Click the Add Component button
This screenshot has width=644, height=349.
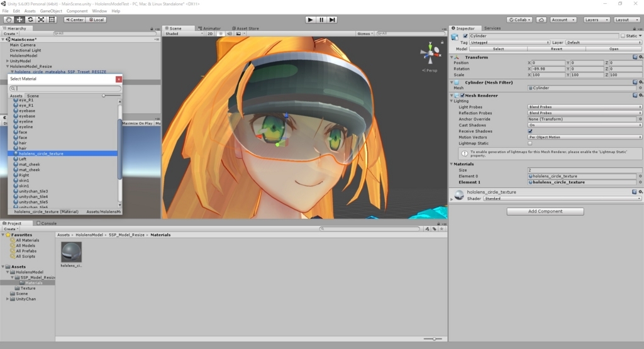click(x=545, y=211)
